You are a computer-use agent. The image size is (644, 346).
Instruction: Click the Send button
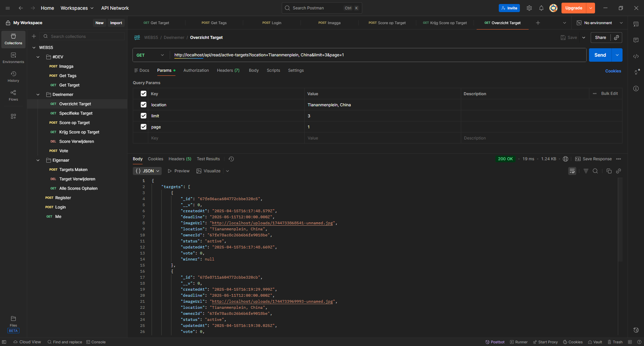[x=600, y=55]
